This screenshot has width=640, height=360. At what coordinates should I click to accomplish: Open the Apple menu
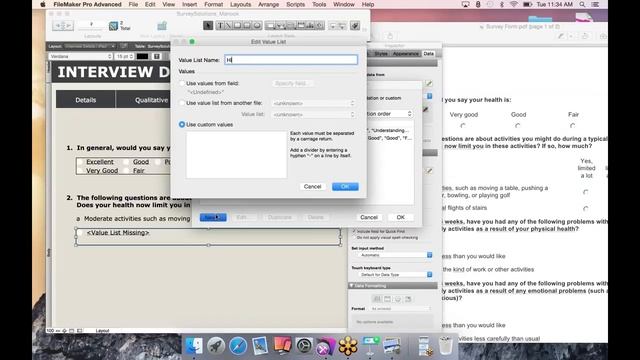click(42, 4)
